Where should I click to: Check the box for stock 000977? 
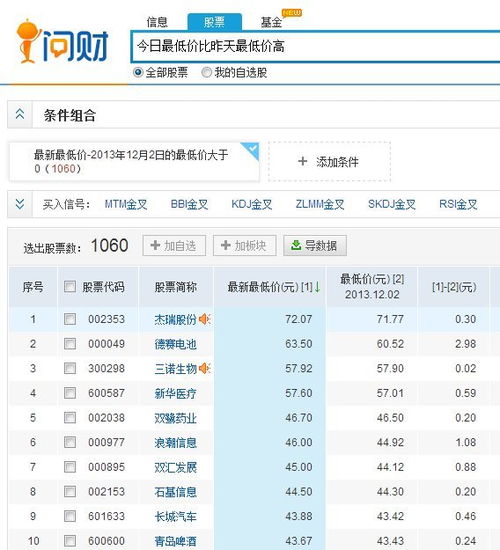pyautogui.click(x=70, y=442)
